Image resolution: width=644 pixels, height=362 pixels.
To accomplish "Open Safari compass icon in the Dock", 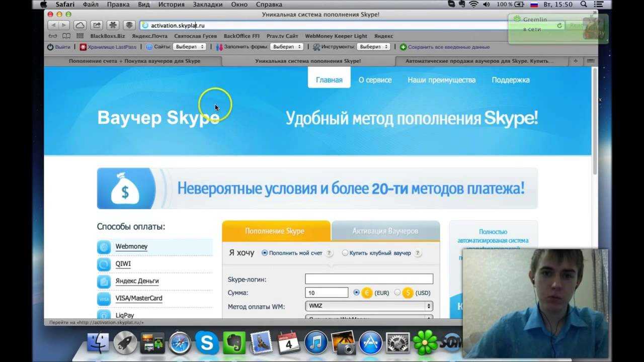I will (x=180, y=343).
